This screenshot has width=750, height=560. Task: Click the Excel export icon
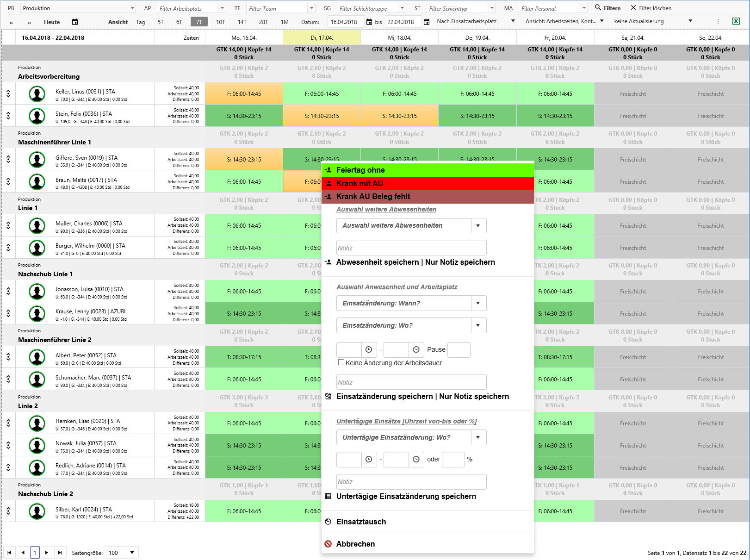(x=736, y=21)
